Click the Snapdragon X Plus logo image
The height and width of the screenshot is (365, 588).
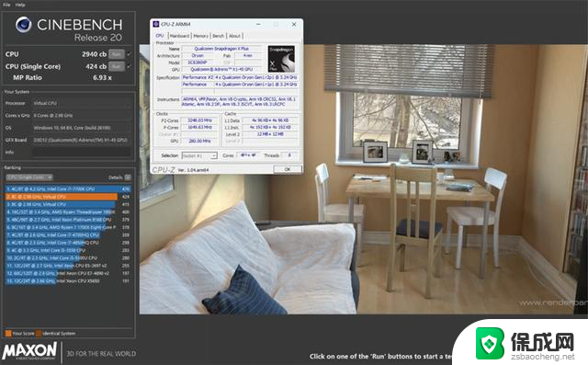pos(281,59)
